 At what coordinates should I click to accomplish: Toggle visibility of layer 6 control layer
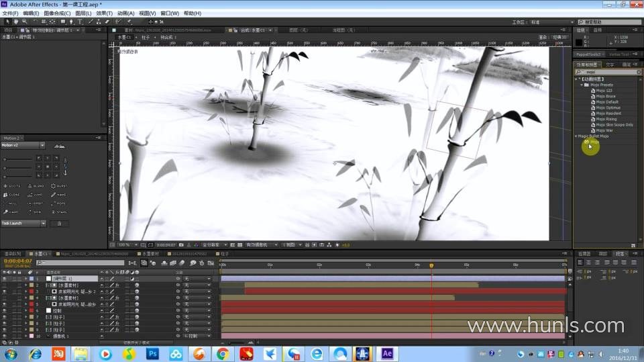[x=4, y=310]
